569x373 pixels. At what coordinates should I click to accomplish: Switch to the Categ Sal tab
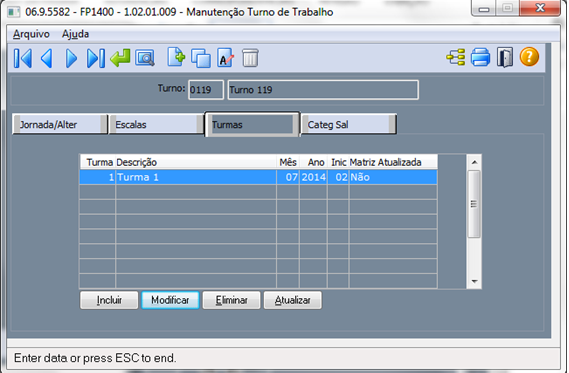[x=348, y=124]
